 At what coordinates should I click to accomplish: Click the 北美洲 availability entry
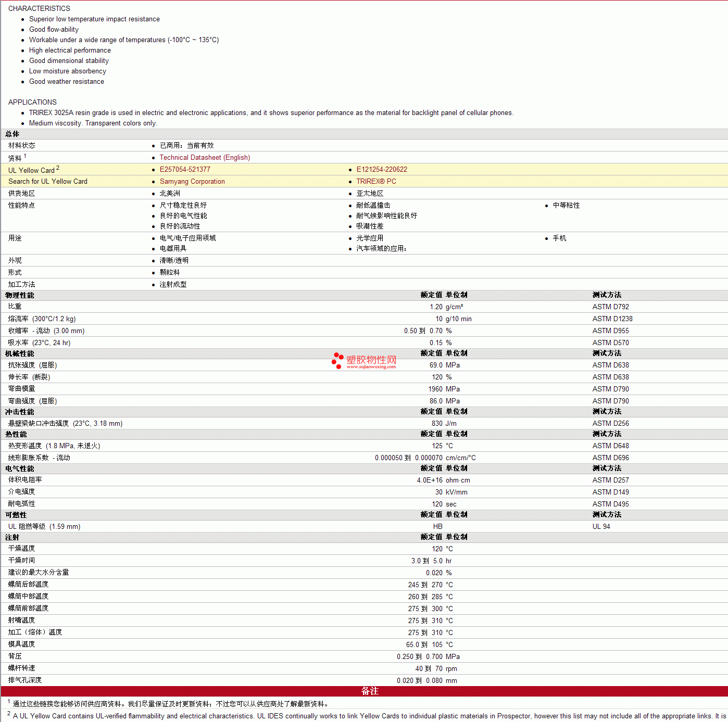click(x=170, y=194)
